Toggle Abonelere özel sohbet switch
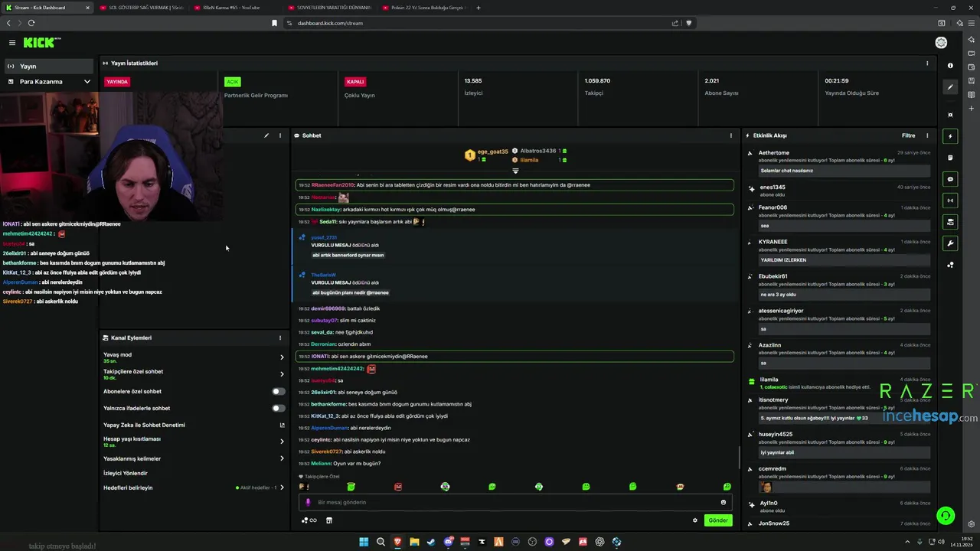Image resolution: width=980 pixels, height=551 pixels. point(279,391)
